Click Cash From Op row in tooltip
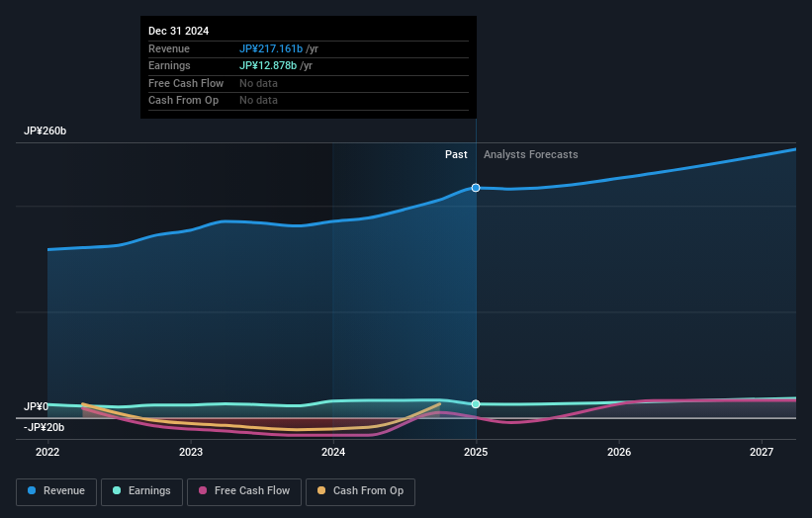Screen dimensions: 812x518 [309, 101]
